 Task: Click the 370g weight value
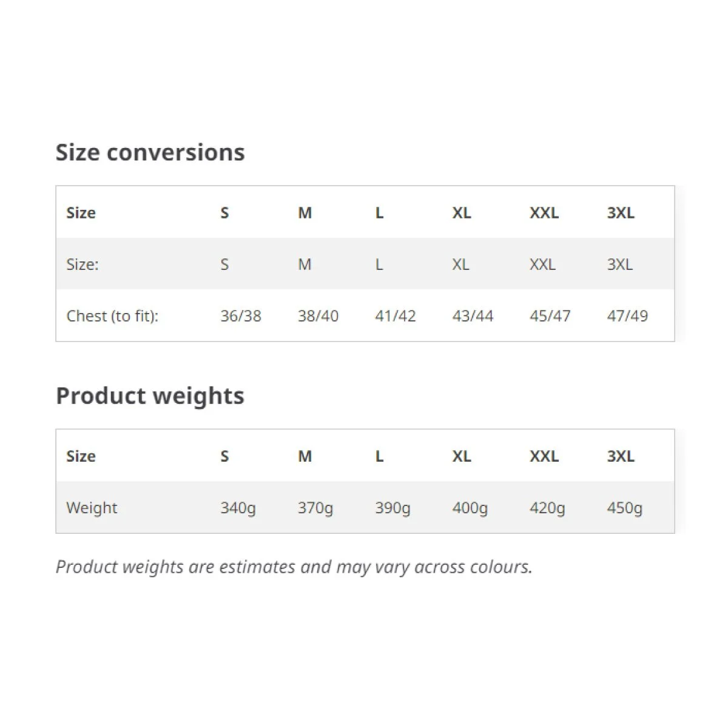(x=315, y=508)
